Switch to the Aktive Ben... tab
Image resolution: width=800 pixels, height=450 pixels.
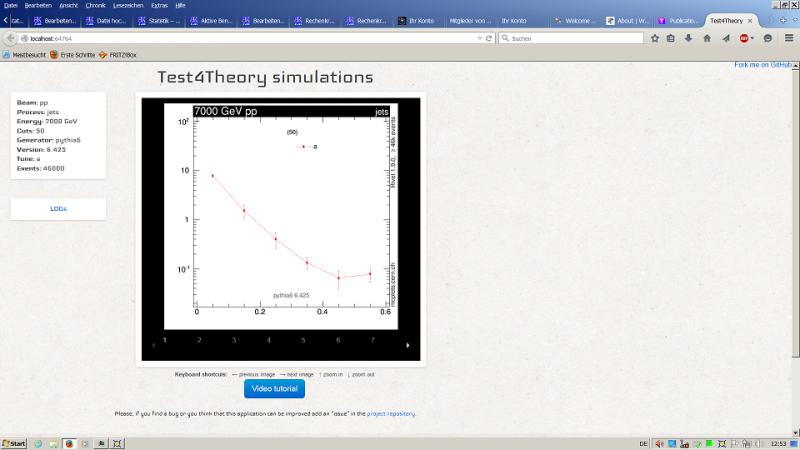211,21
